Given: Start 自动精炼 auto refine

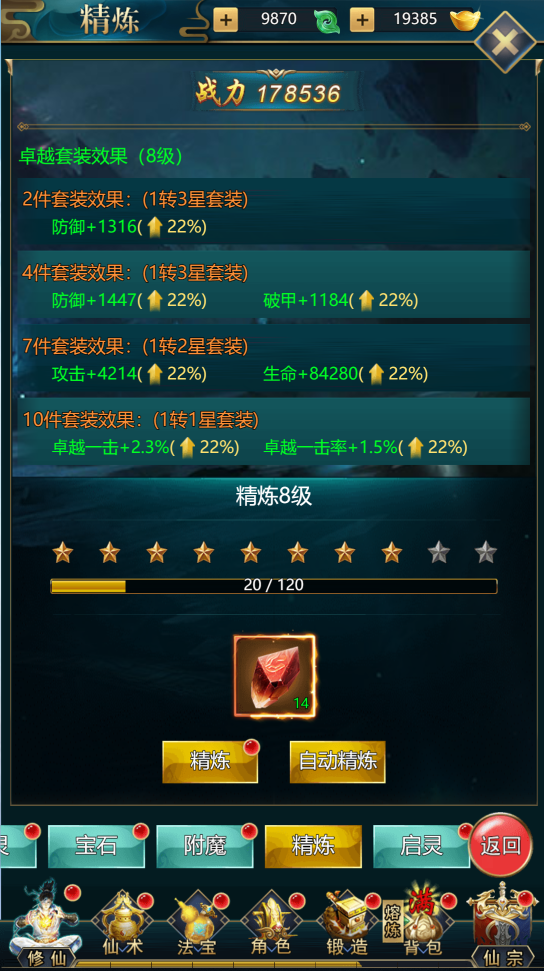Looking at the screenshot, I should (338, 762).
